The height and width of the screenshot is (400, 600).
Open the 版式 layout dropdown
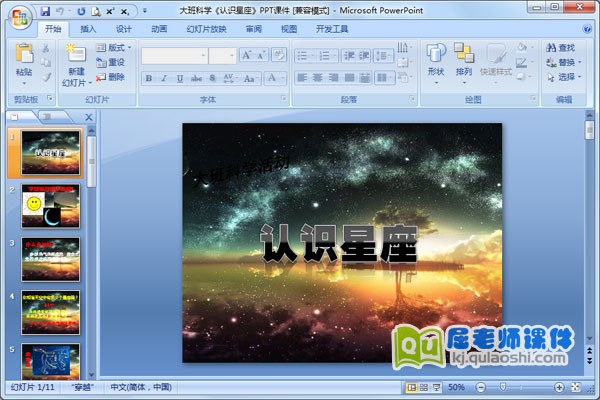point(113,47)
